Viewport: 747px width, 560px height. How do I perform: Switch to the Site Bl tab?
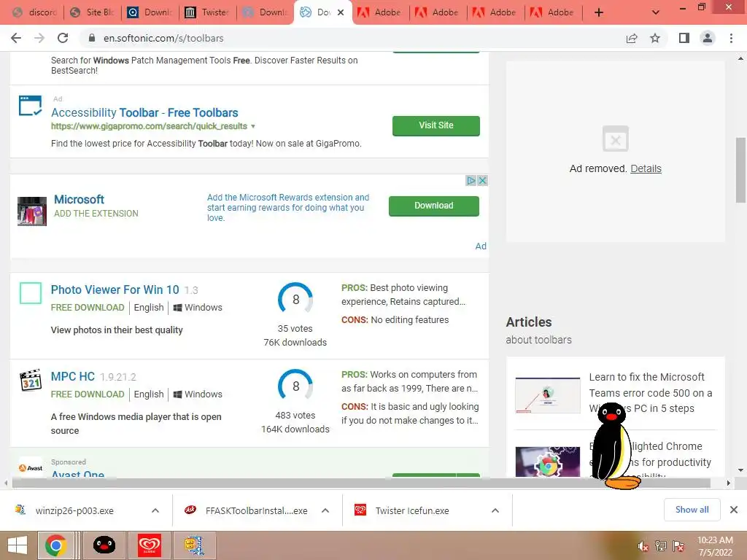tap(93, 12)
